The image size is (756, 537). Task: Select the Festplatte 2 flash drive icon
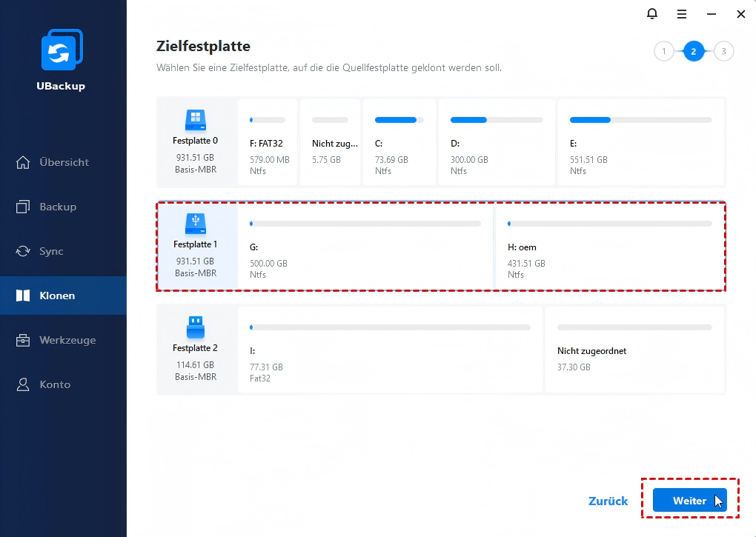[195, 325]
